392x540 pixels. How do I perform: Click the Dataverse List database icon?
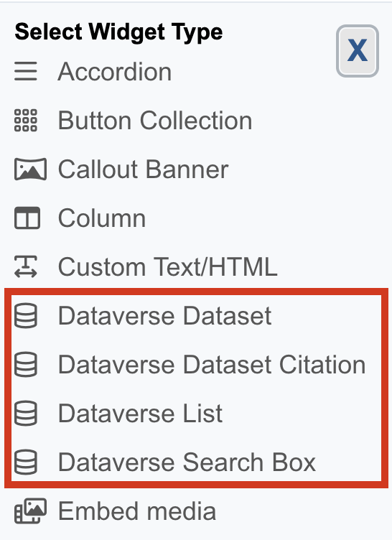click(26, 414)
